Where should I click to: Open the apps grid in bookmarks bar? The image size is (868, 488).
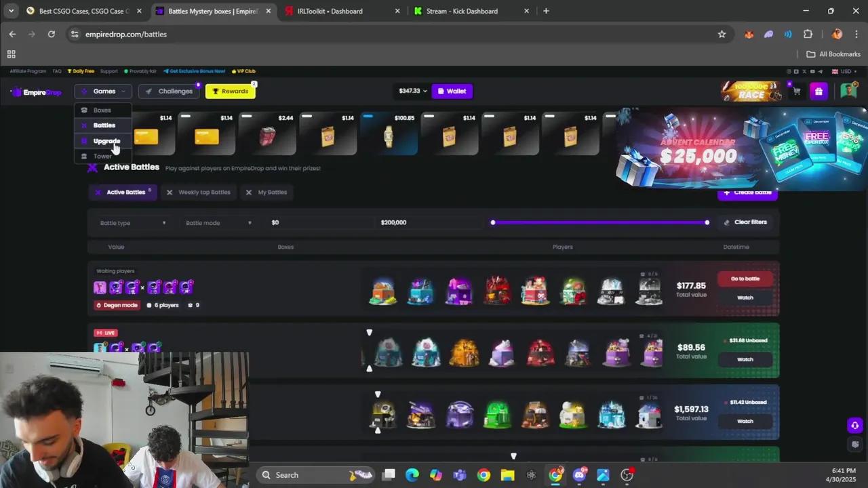[x=11, y=54]
